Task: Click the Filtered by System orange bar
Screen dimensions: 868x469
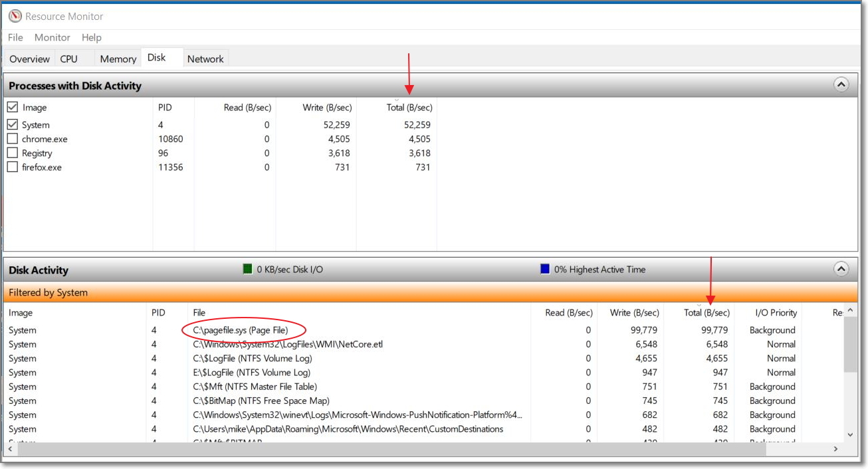Action: click(x=430, y=292)
